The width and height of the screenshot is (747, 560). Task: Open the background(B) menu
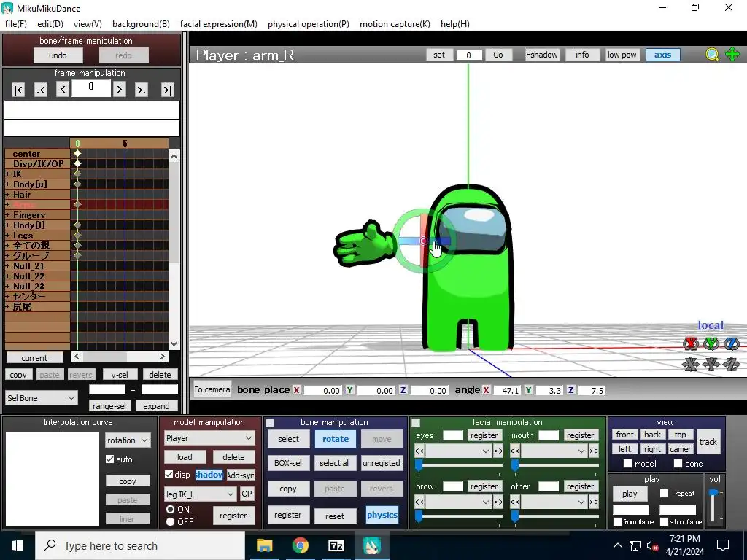(141, 24)
